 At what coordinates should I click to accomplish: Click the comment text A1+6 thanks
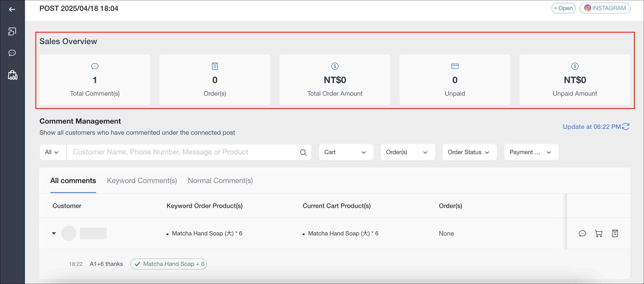click(x=106, y=264)
